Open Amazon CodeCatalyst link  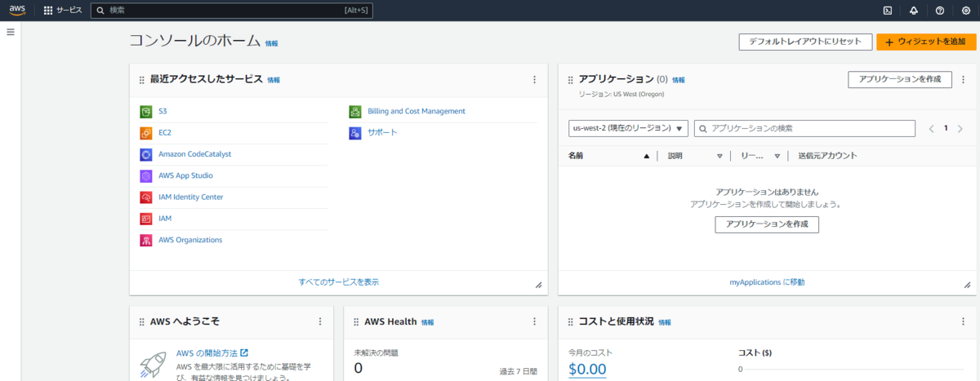pyautogui.click(x=195, y=154)
